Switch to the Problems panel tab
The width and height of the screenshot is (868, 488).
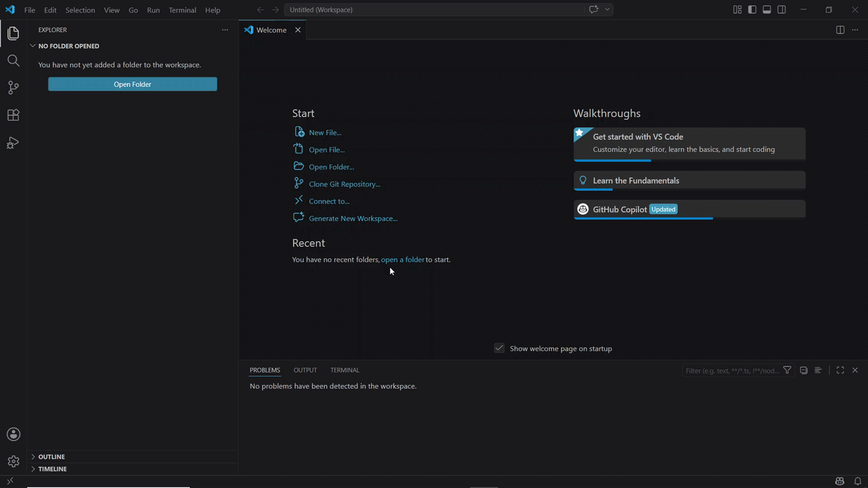264,370
